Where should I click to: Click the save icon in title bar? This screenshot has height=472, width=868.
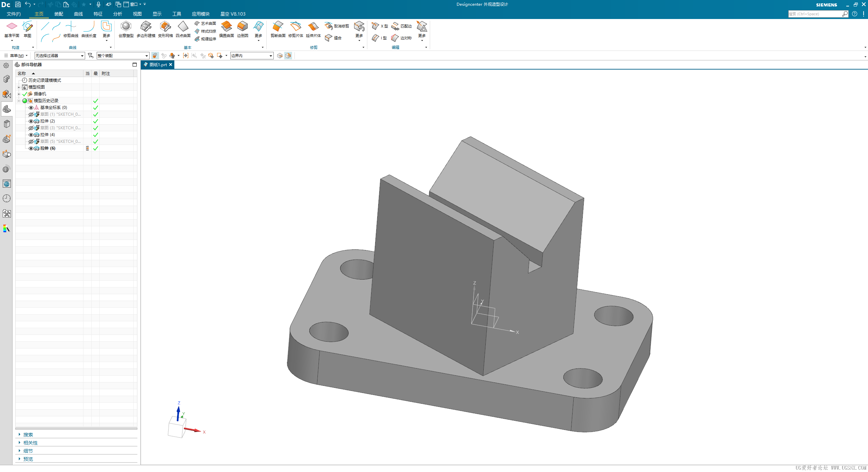(18, 4)
